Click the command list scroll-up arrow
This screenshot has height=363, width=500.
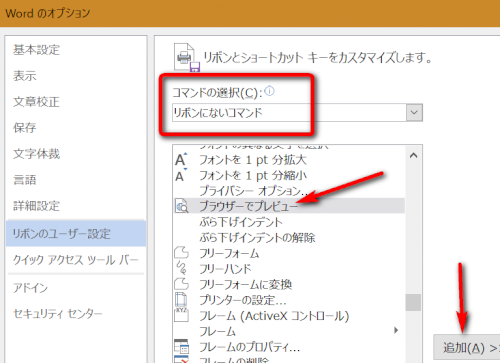(414, 155)
